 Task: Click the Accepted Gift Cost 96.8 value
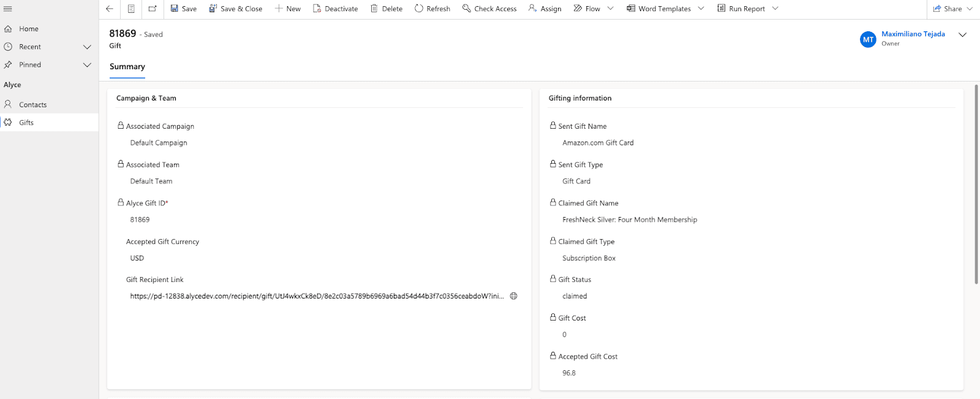click(x=569, y=373)
